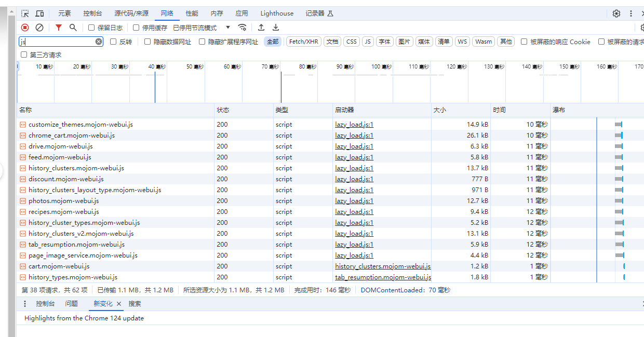The image size is (644, 337).
Task: Open Lighthouse panel tab
Action: click(x=277, y=14)
